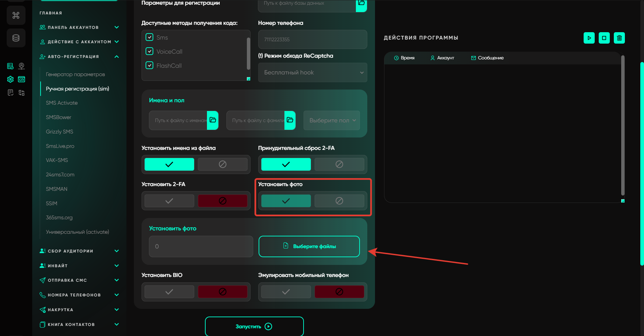This screenshot has height=336, width=644.
Task: Toggle the VoiceCall checkbox
Action: (150, 51)
